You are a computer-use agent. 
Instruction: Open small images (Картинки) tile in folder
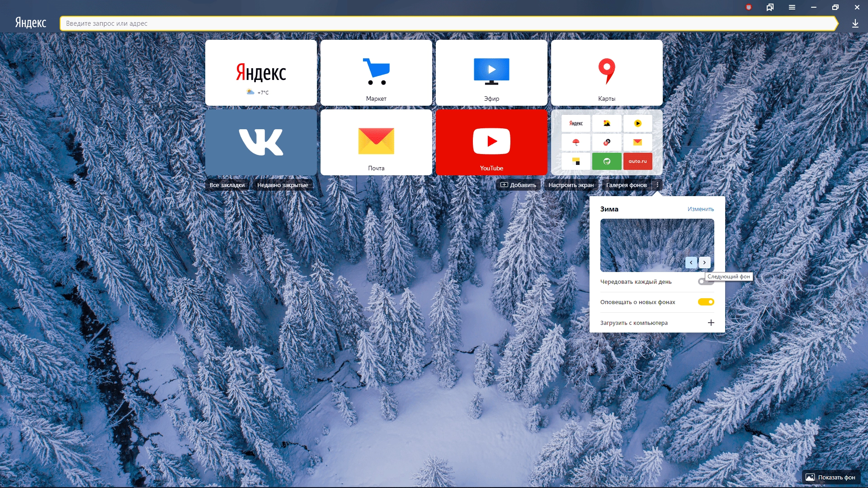tap(607, 123)
